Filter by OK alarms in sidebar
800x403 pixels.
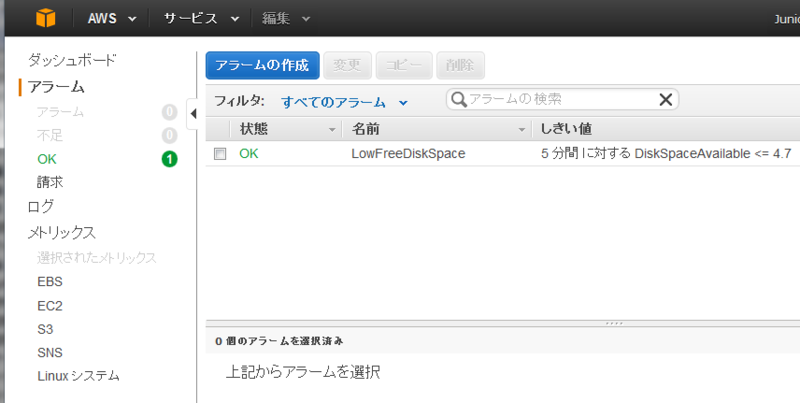click(47, 159)
